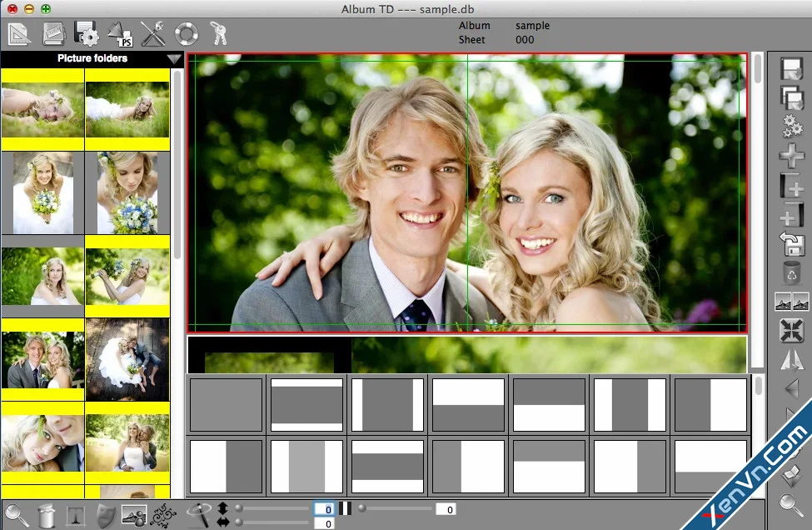This screenshot has width=812, height=530.
Task: Select thumbnail of bride lying in grass facing left
Action: 43,110
